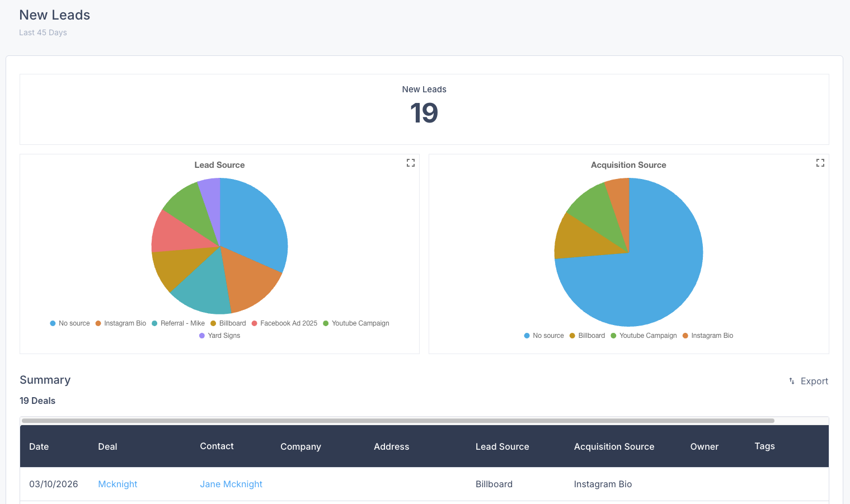Click the New Leads page heading
The height and width of the screenshot is (504, 850).
click(x=54, y=15)
